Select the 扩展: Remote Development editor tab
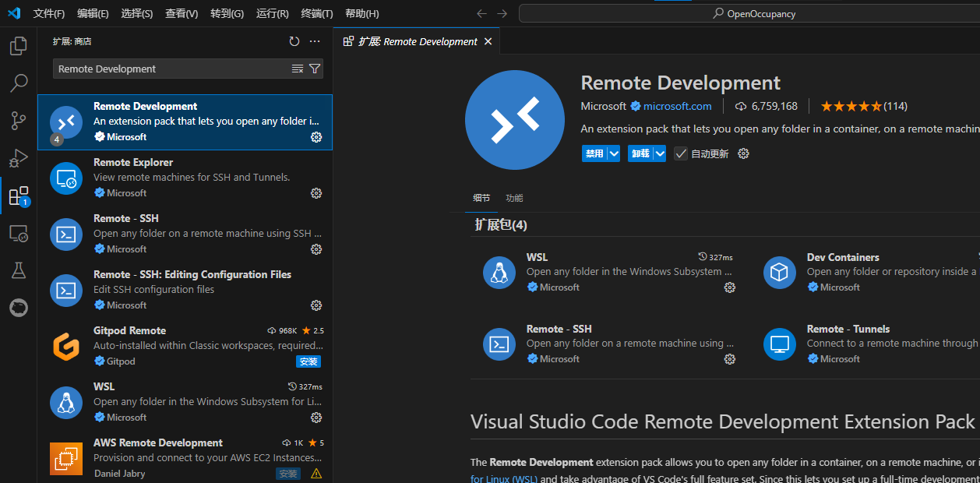 click(416, 41)
